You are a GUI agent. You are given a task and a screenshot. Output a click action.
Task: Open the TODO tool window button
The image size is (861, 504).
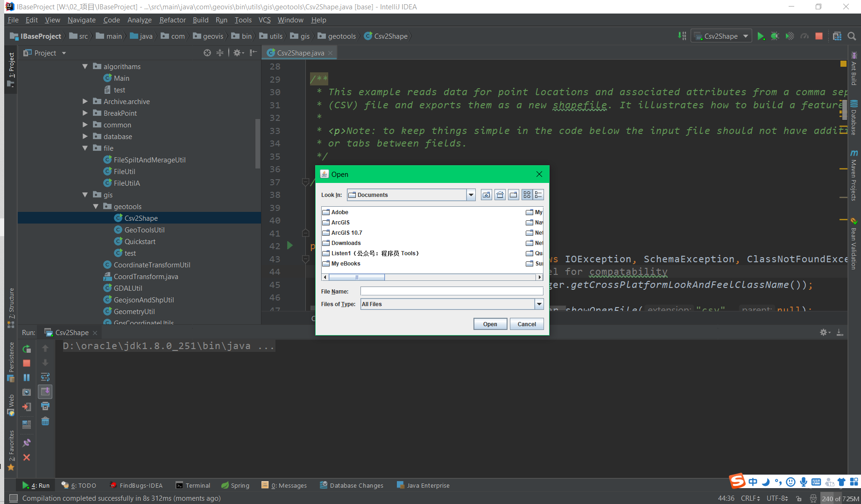[78, 485]
